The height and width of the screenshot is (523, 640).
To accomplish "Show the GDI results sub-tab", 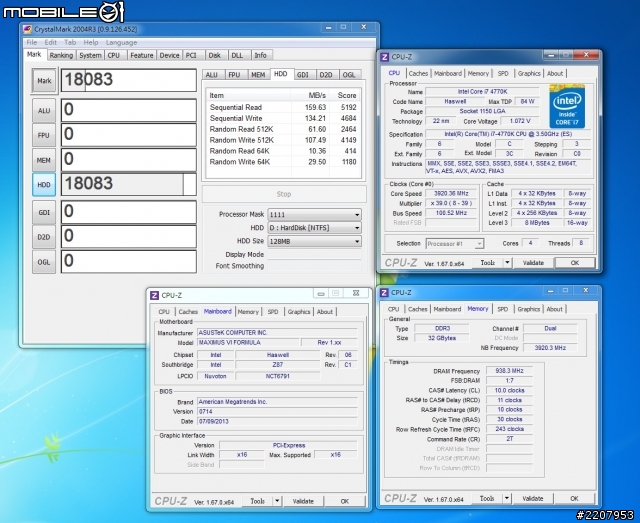I will [x=303, y=75].
